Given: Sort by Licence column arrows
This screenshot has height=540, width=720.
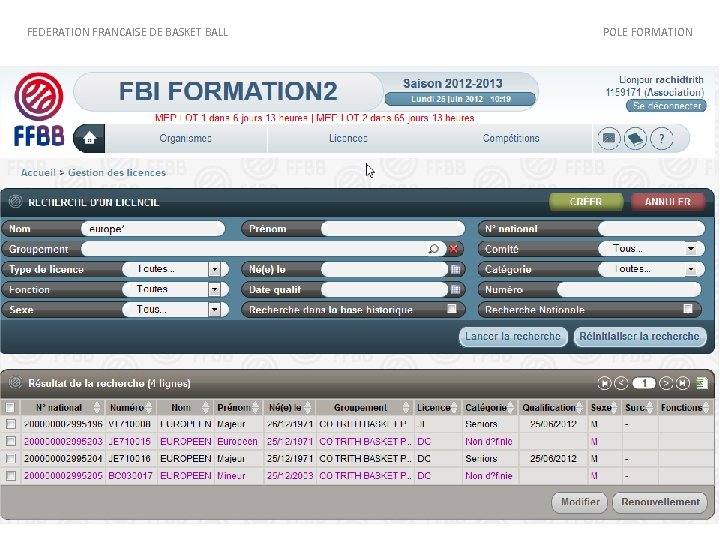Looking at the screenshot, I should [454, 407].
